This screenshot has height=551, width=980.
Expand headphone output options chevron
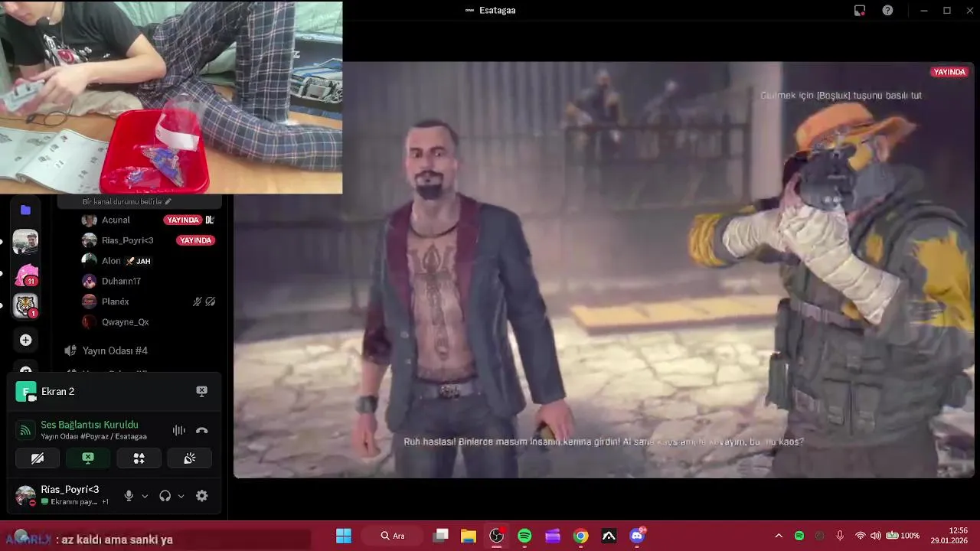click(x=181, y=496)
